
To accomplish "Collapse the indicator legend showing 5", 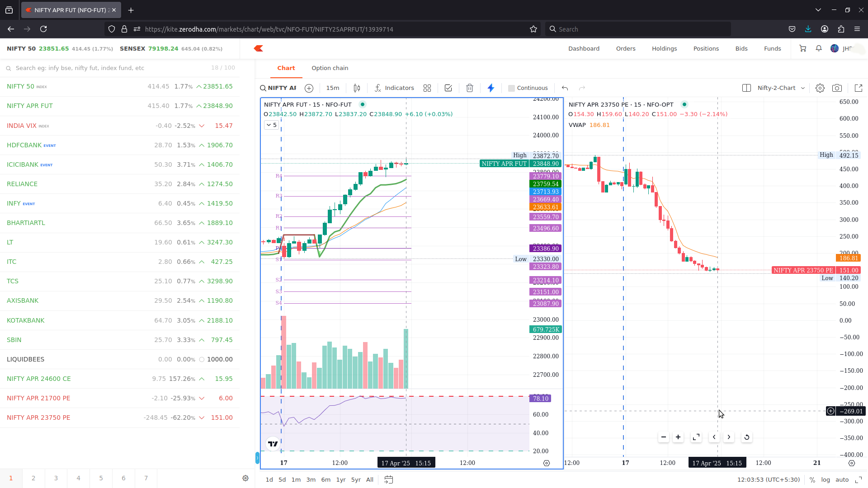I will [271, 125].
